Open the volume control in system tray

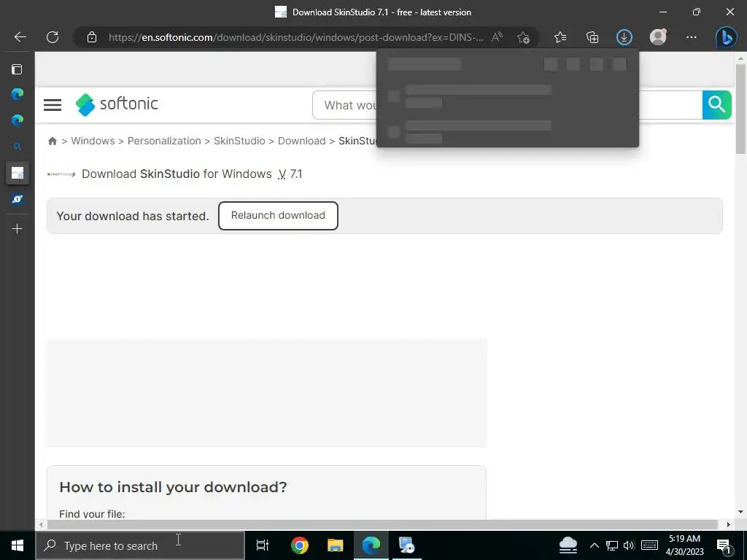629,545
